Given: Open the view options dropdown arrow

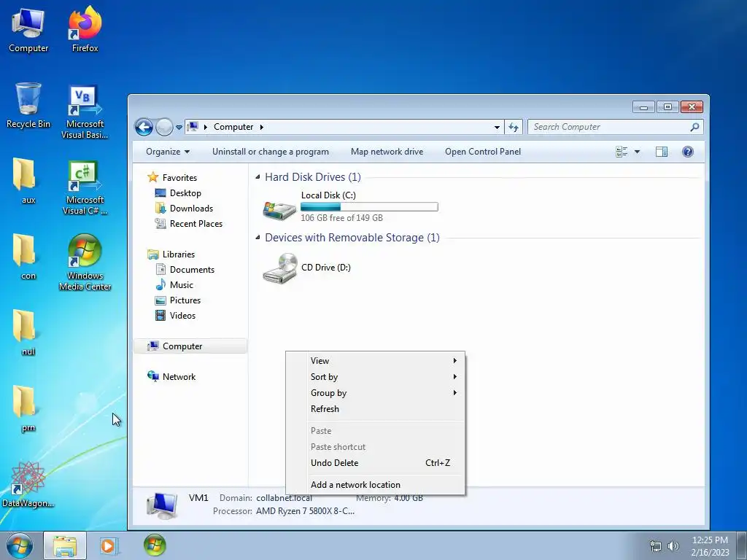Looking at the screenshot, I should 637,152.
